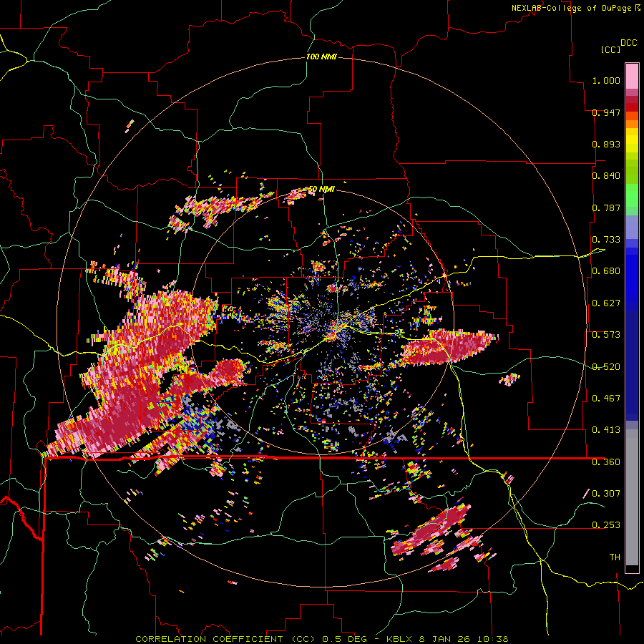Select the 0.307 scale value
Image resolution: width=644 pixels, height=644 pixels.
tap(606, 494)
